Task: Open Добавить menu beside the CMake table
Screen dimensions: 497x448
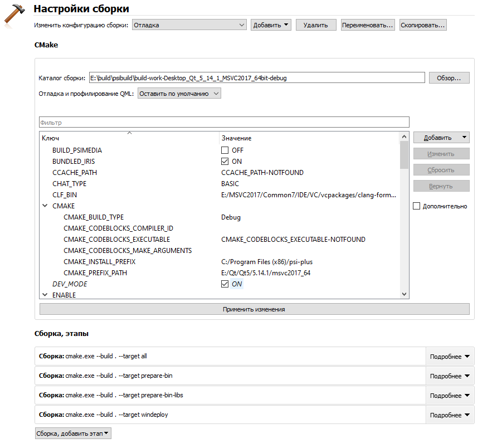Action: [x=441, y=138]
